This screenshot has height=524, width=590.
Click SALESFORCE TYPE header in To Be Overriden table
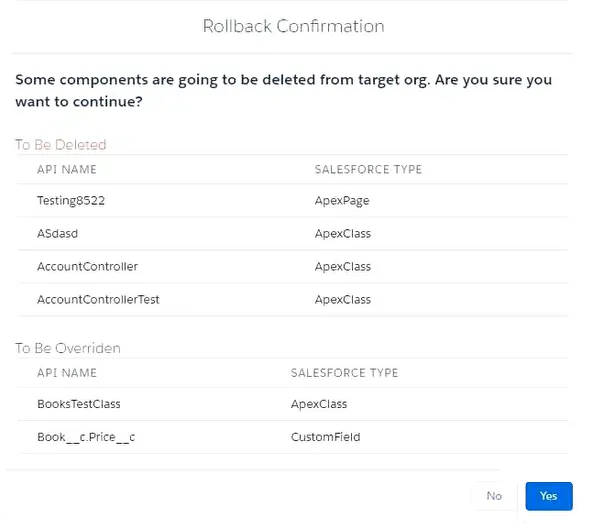(344, 373)
